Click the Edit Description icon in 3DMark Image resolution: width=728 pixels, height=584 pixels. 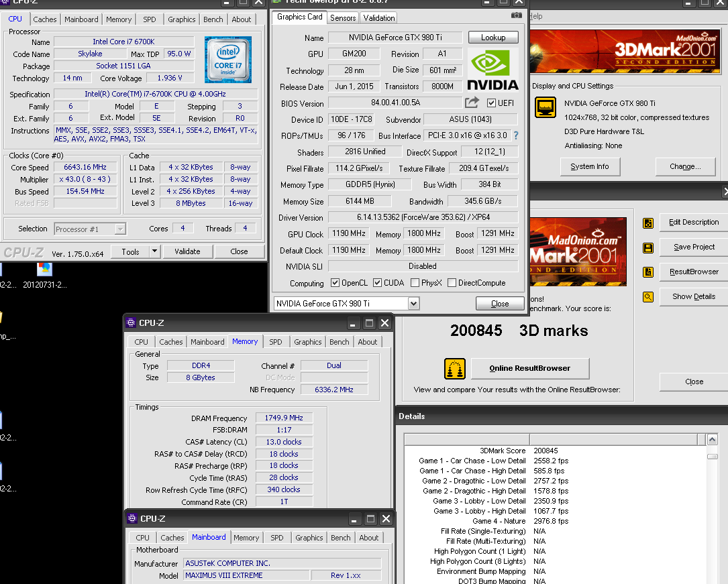[648, 223]
